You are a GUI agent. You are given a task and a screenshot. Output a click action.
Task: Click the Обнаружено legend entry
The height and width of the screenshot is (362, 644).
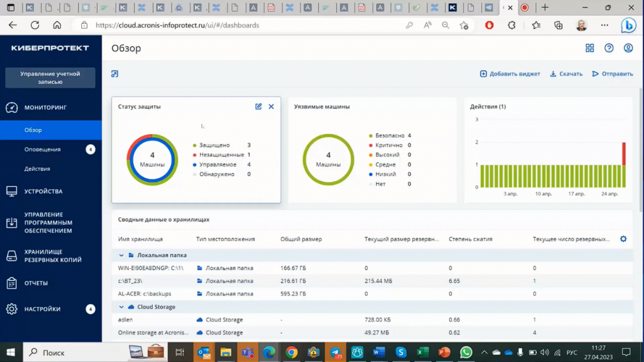222,174
